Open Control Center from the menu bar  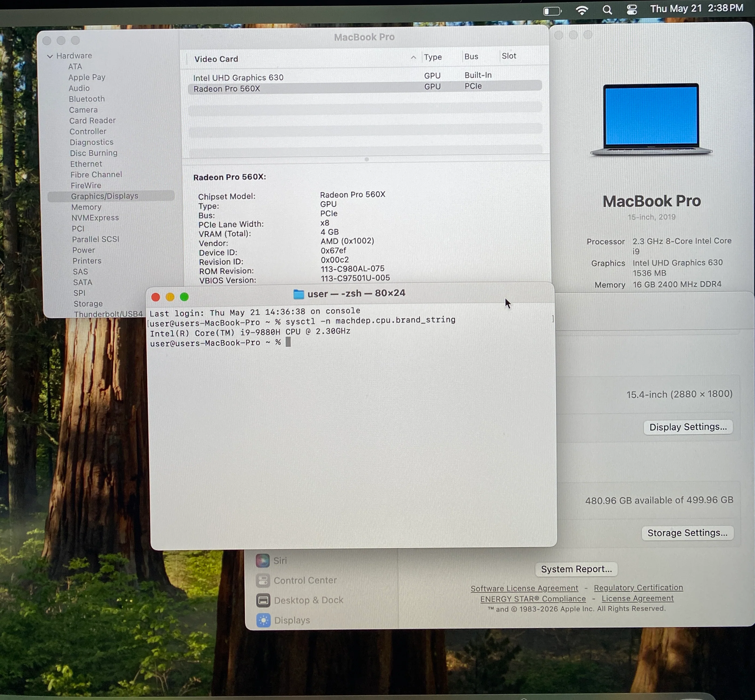pos(632,9)
